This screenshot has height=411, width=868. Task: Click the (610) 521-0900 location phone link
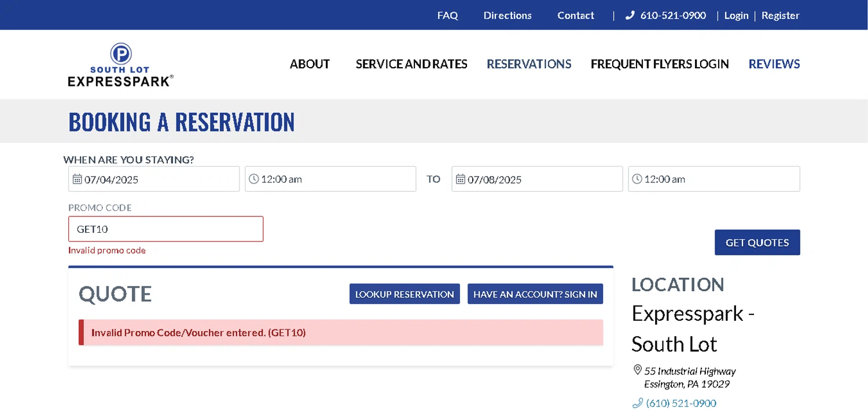pyautogui.click(x=681, y=403)
